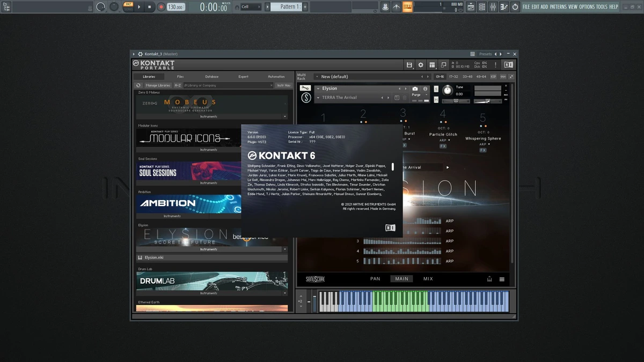Open the FL Studio PATTERNS menu
The width and height of the screenshot is (644, 362).
[x=558, y=7]
